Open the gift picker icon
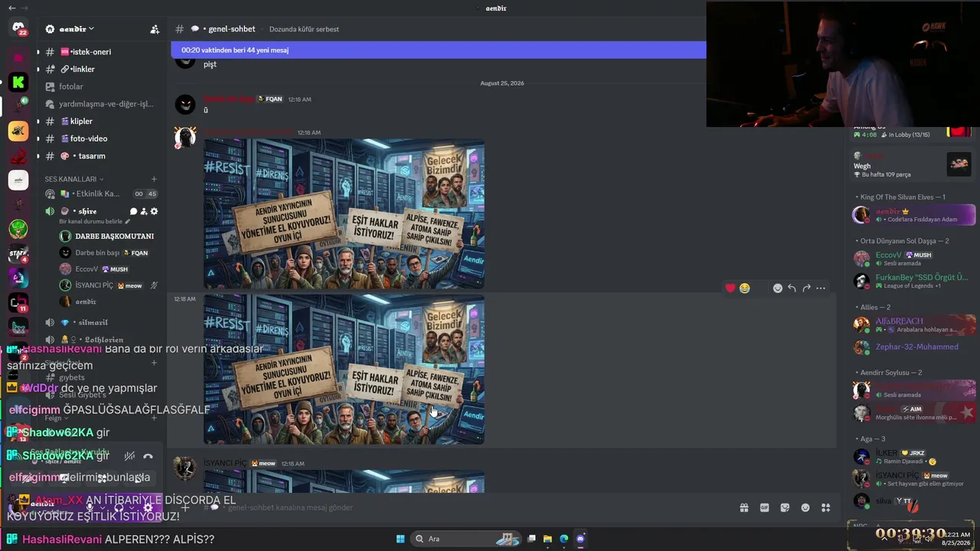Screen dimensions: 980x551 743,507
